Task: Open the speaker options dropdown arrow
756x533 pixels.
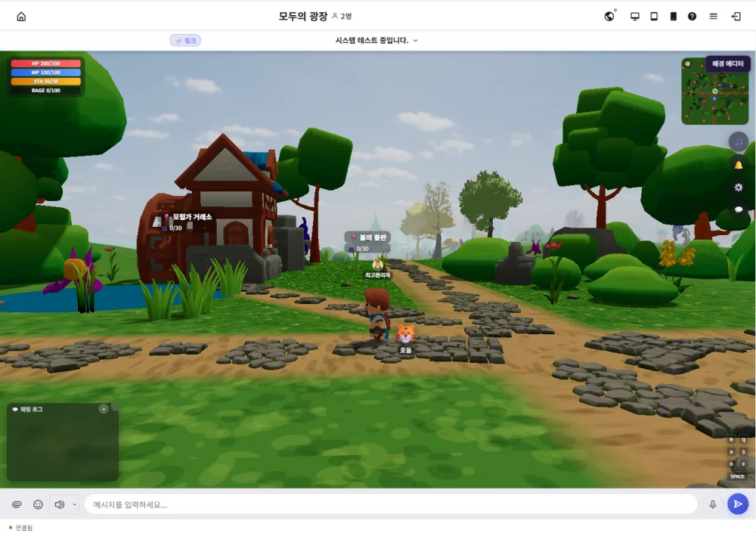Action: [74, 504]
